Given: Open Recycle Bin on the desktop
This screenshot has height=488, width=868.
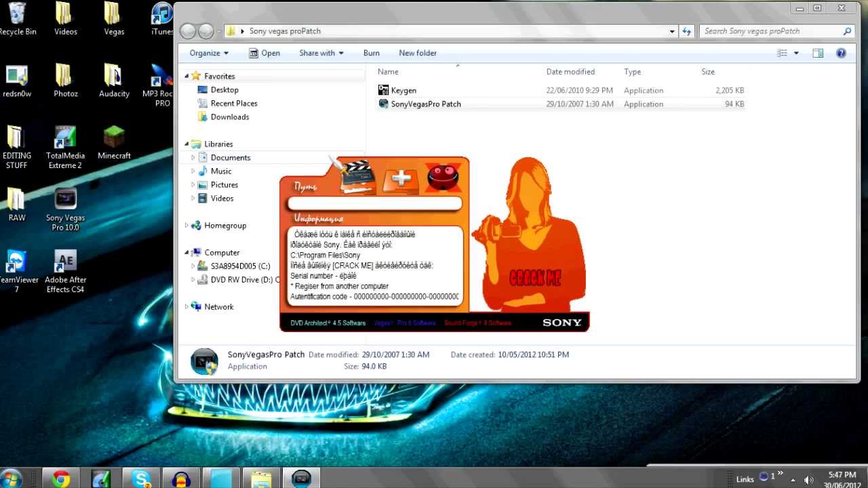Looking at the screenshot, I should (x=18, y=19).
